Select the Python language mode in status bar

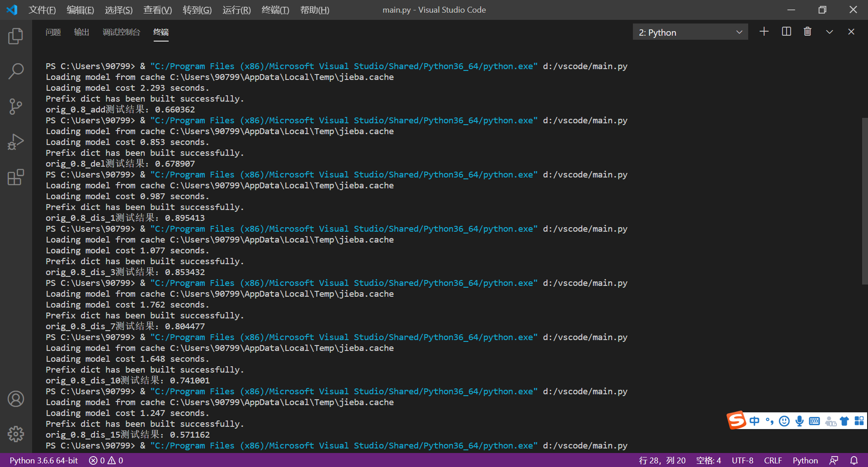click(x=805, y=460)
